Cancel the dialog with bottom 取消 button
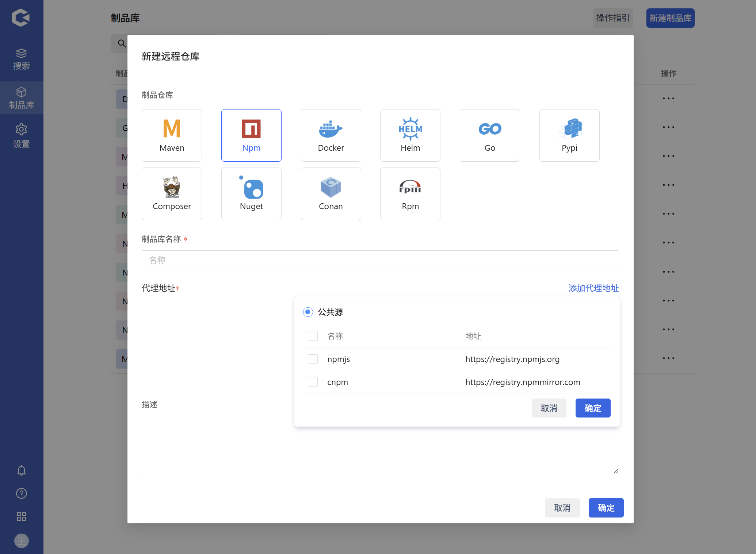The width and height of the screenshot is (756, 554). click(x=562, y=508)
